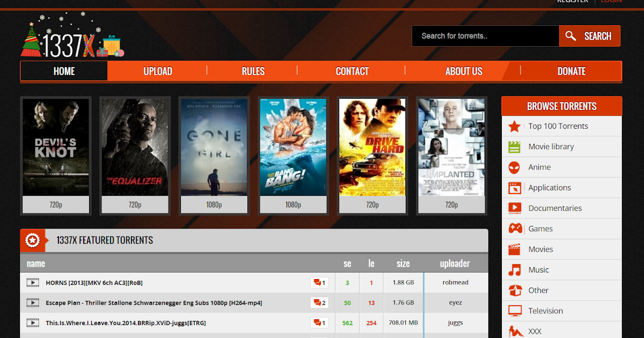
Task: Open the UPLOAD menu item
Action: pyautogui.click(x=158, y=71)
